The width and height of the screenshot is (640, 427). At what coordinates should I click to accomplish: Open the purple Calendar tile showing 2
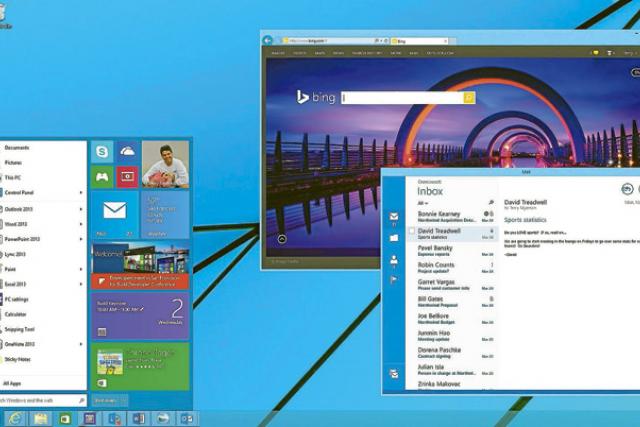click(x=140, y=316)
